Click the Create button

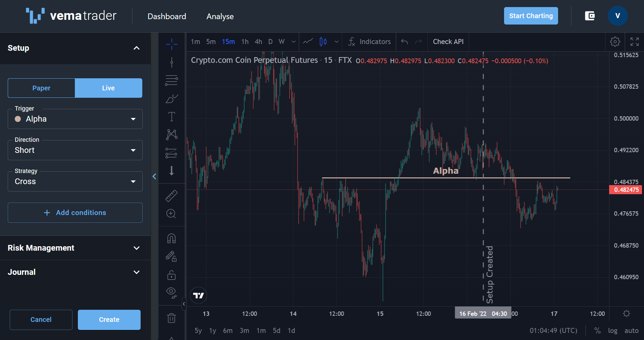[109, 320]
